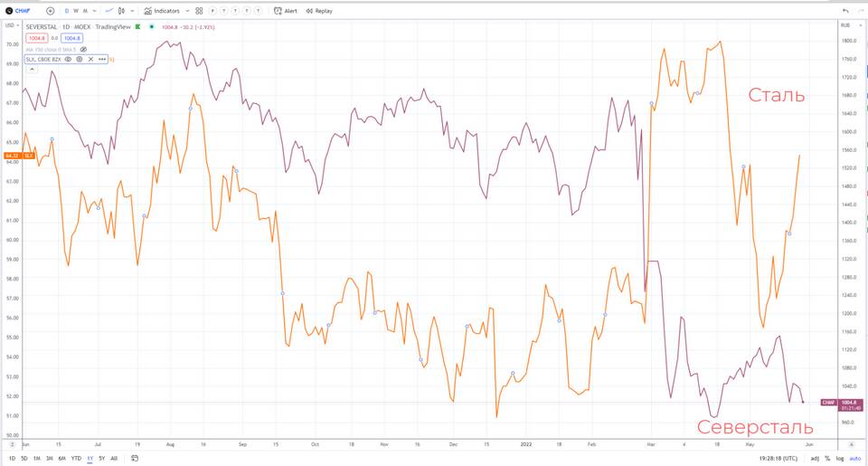Click the Сталь chart annotation text
Viewport: 868px width, 466px height.
click(x=776, y=95)
